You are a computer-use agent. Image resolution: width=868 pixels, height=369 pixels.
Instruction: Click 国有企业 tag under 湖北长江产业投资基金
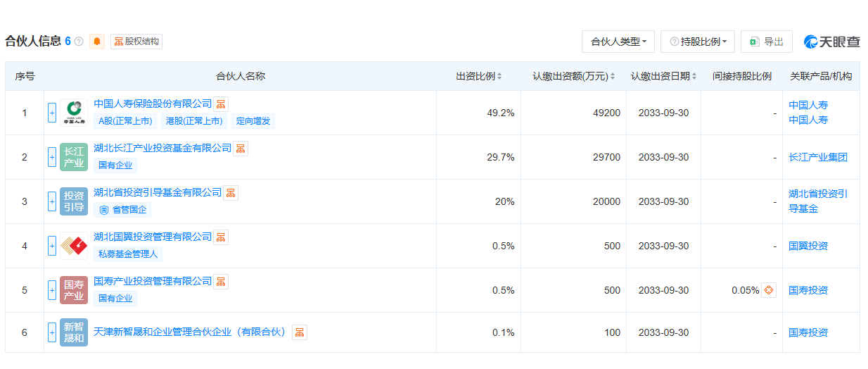[x=115, y=165]
